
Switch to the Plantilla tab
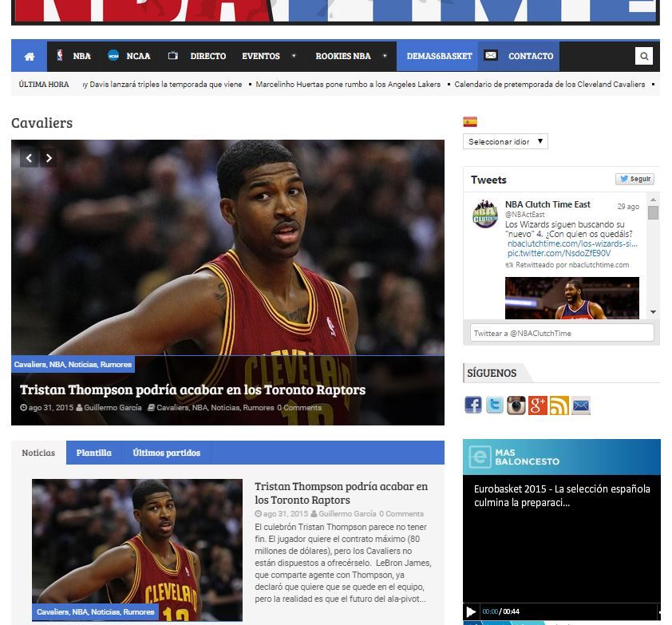(x=94, y=453)
